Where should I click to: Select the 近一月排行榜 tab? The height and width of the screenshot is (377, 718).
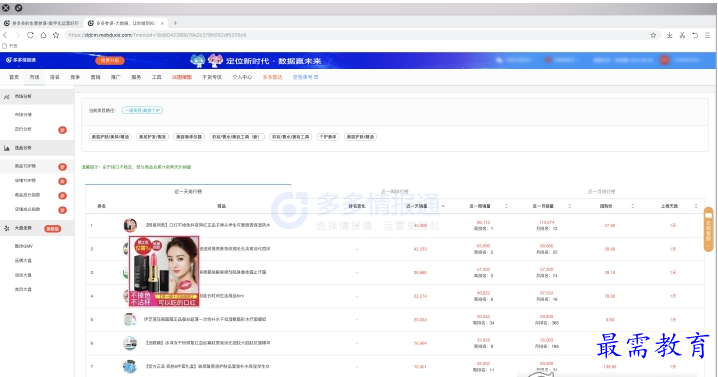tap(601, 191)
